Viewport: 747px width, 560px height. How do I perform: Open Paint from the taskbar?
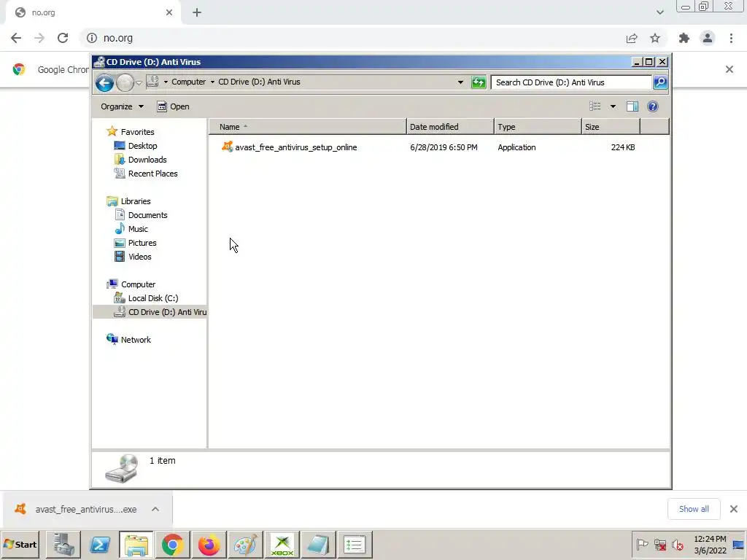point(245,544)
